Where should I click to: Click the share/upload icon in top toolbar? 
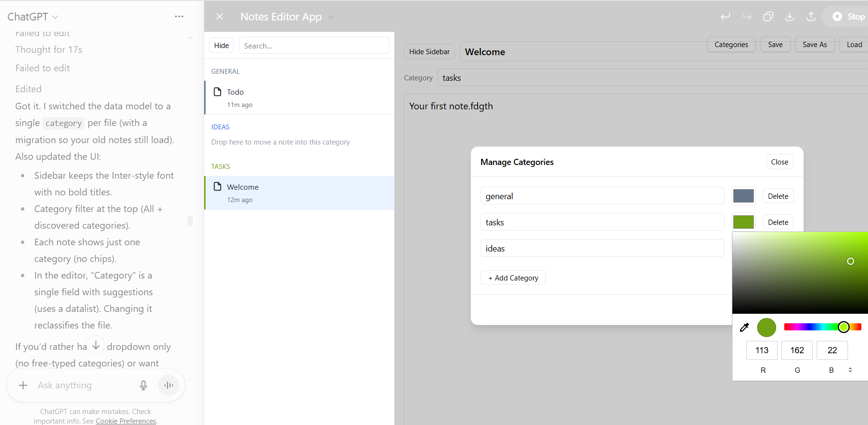pyautogui.click(x=811, y=17)
